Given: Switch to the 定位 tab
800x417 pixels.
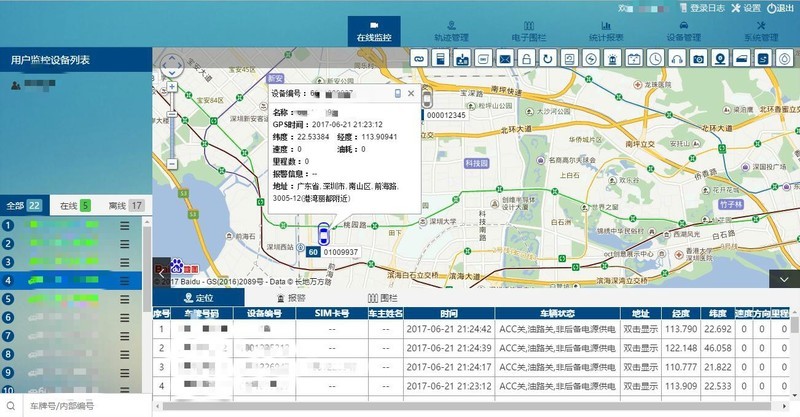Looking at the screenshot, I should coord(198,298).
